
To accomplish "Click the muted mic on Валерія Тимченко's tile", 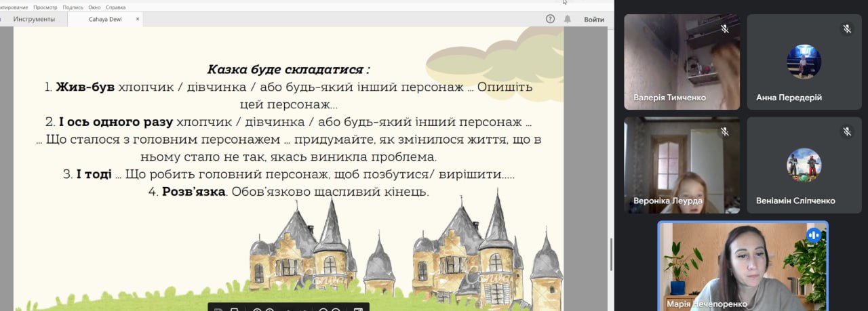I will [x=724, y=29].
